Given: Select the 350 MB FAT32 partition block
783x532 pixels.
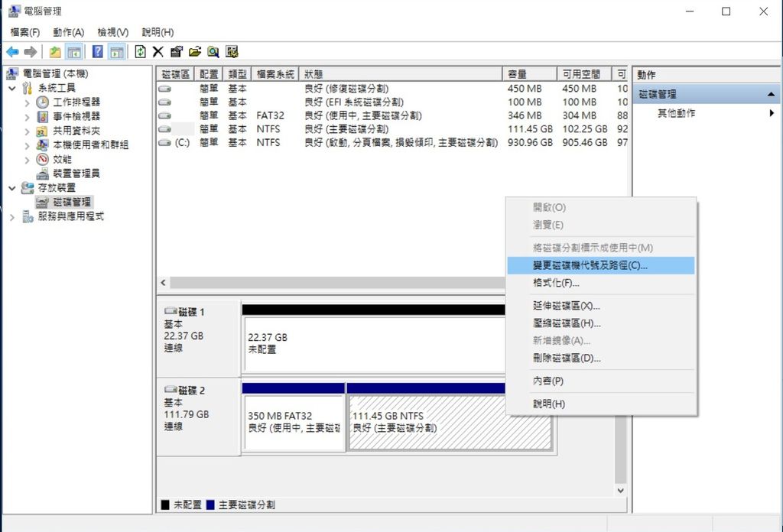Looking at the screenshot, I should [294, 423].
